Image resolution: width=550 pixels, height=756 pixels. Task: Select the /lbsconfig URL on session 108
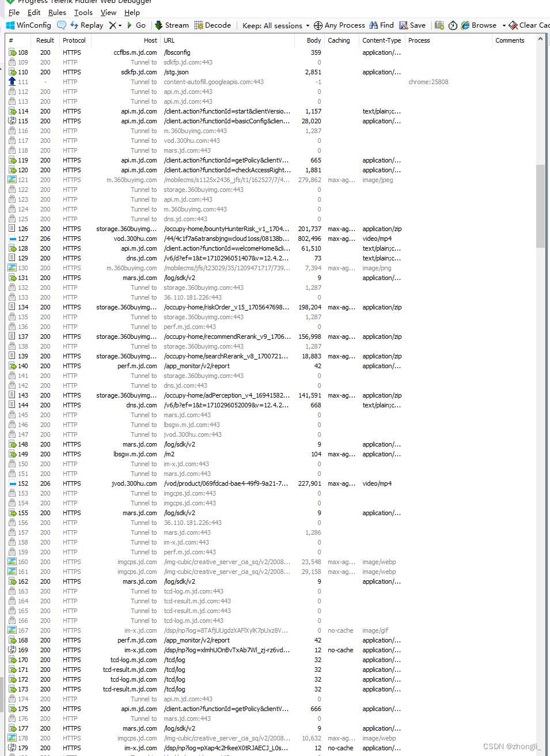click(177, 52)
